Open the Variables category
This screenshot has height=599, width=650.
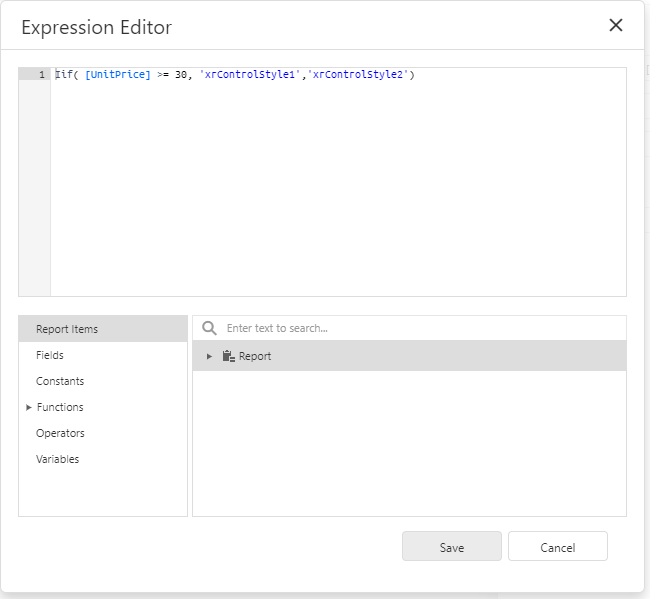pyautogui.click(x=57, y=459)
